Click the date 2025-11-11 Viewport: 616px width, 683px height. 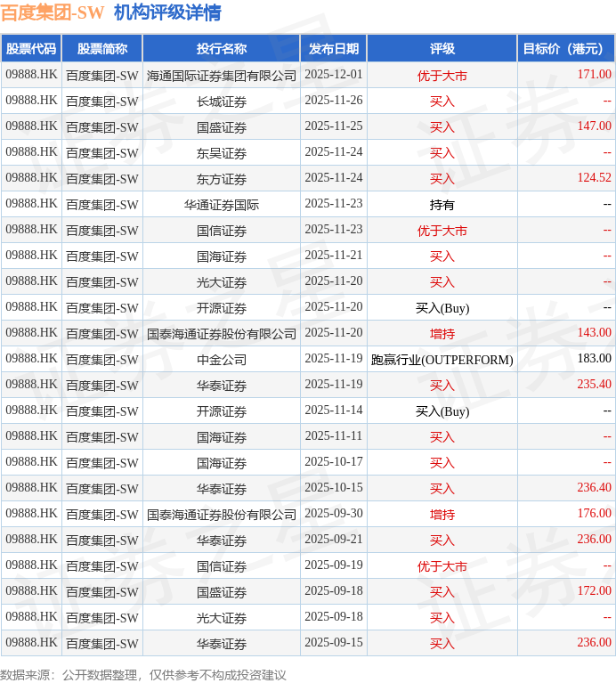334,435
